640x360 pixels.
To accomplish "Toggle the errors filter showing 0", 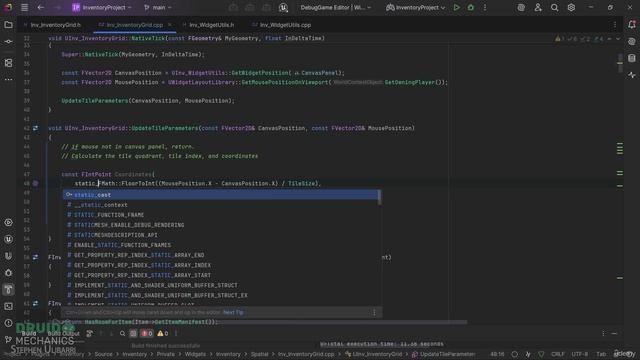I will [x=147, y=333].
